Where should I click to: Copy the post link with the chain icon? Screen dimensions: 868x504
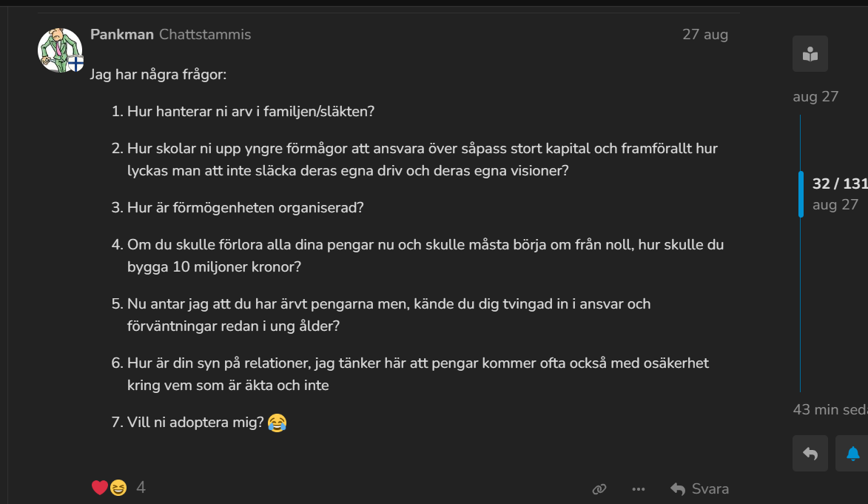click(599, 488)
